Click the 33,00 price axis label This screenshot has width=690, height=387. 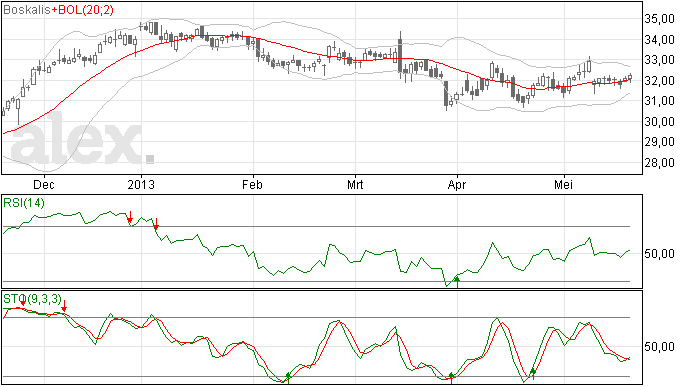[x=659, y=60]
